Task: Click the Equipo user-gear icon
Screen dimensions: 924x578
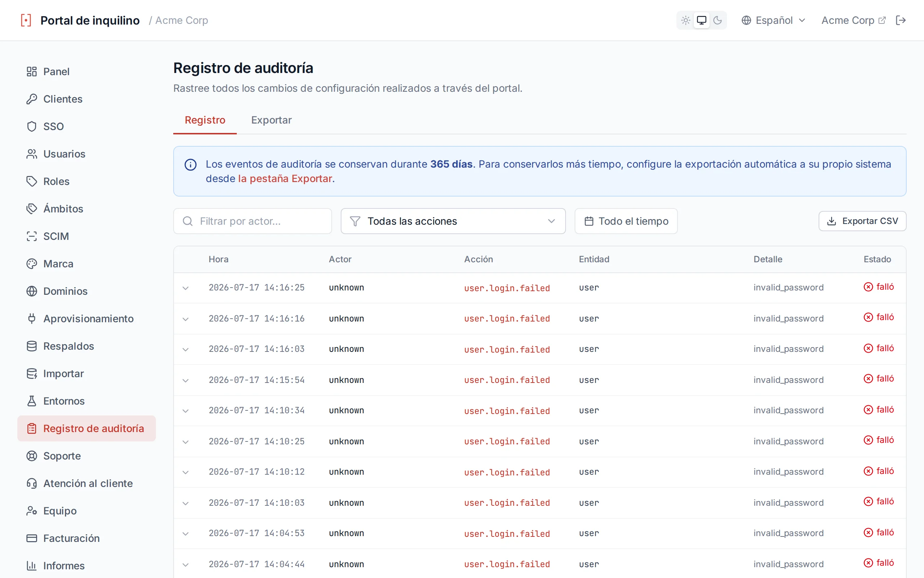Action: click(32, 511)
